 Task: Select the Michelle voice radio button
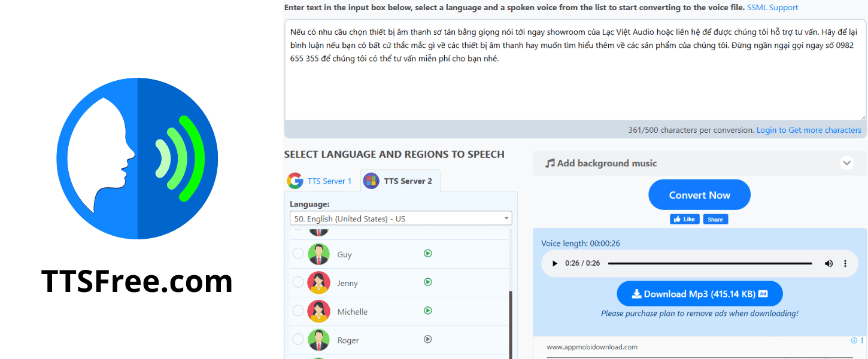tap(298, 311)
